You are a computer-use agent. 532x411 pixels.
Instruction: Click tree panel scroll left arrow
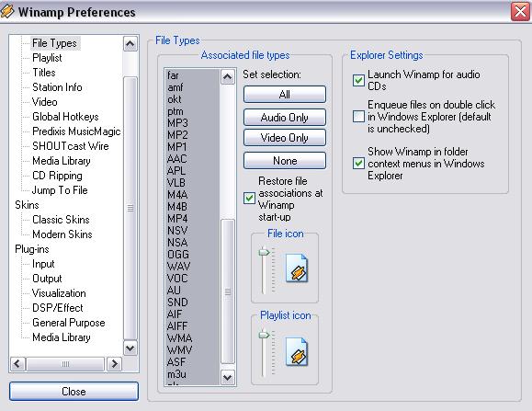click(18, 364)
